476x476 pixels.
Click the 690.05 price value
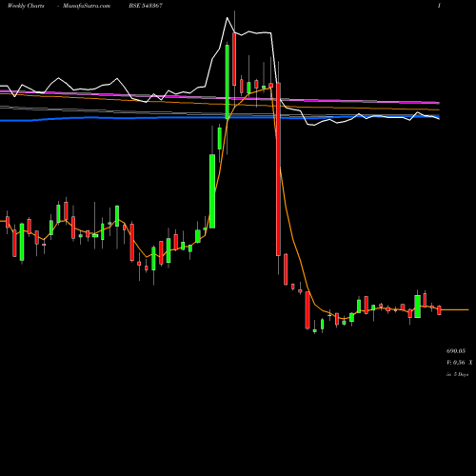456,351
